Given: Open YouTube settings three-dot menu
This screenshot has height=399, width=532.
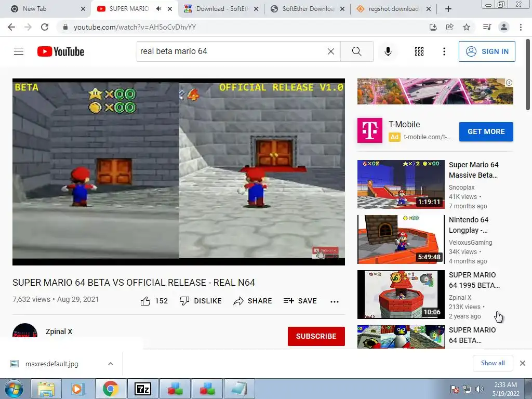Looking at the screenshot, I should [444, 51].
